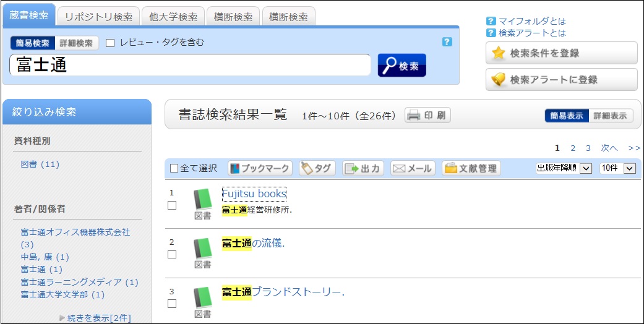
Task: Switch to 簡易検索 mode
Action: (x=33, y=43)
